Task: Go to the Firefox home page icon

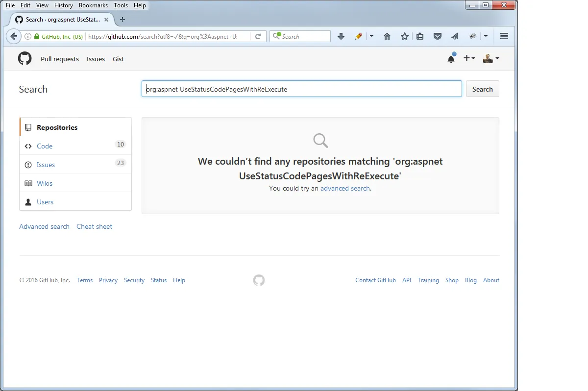Action: (x=387, y=36)
